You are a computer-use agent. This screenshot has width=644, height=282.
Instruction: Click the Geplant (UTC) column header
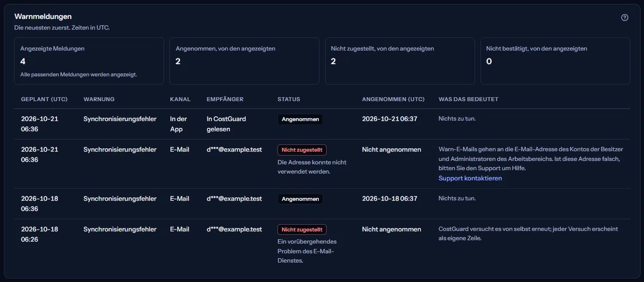44,99
